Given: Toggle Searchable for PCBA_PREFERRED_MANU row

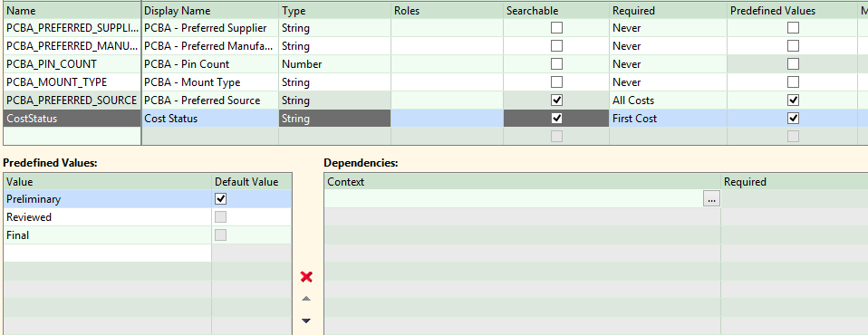Looking at the screenshot, I should coord(557,46).
